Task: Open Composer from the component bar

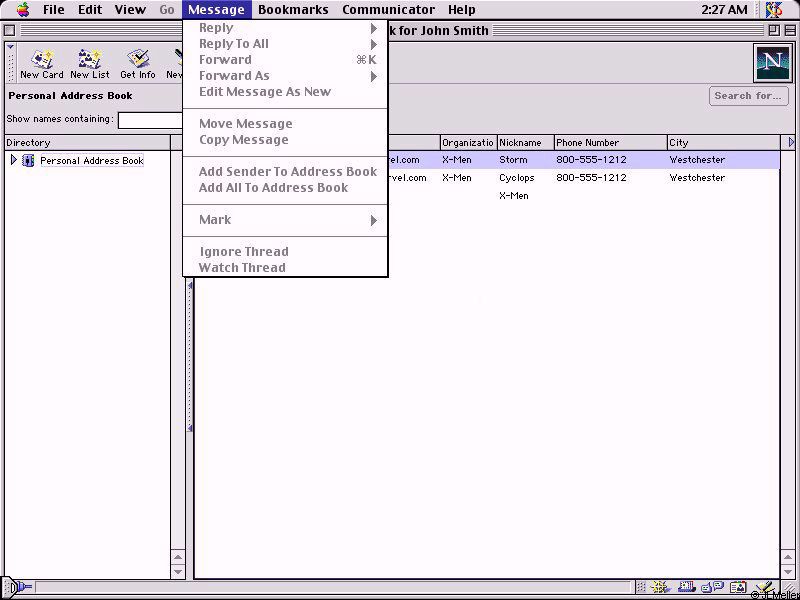Action: (763, 588)
